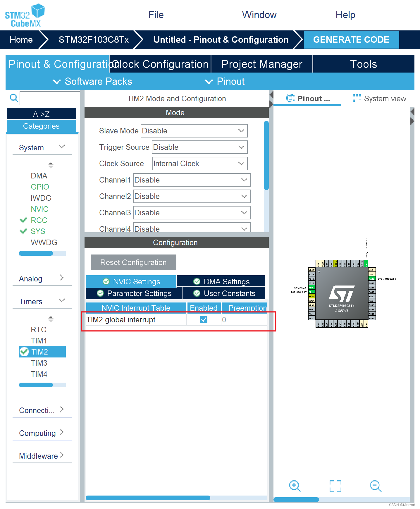Select WWDG in System Core list
This screenshot has width=420, height=509.
click(44, 243)
